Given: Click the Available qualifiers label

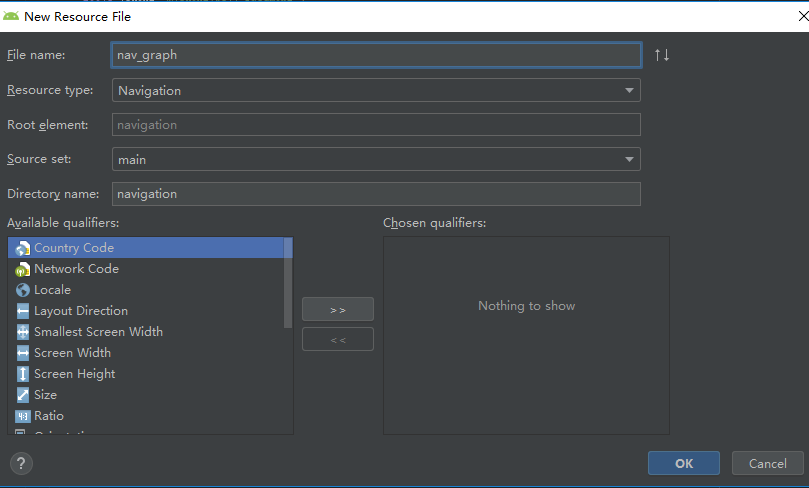Looking at the screenshot, I should point(63,223).
